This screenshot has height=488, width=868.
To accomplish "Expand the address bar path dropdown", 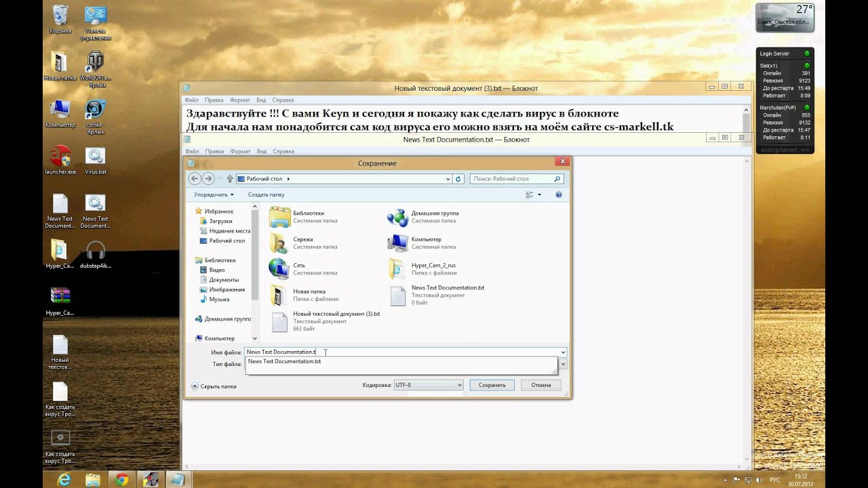I will pyautogui.click(x=448, y=179).
